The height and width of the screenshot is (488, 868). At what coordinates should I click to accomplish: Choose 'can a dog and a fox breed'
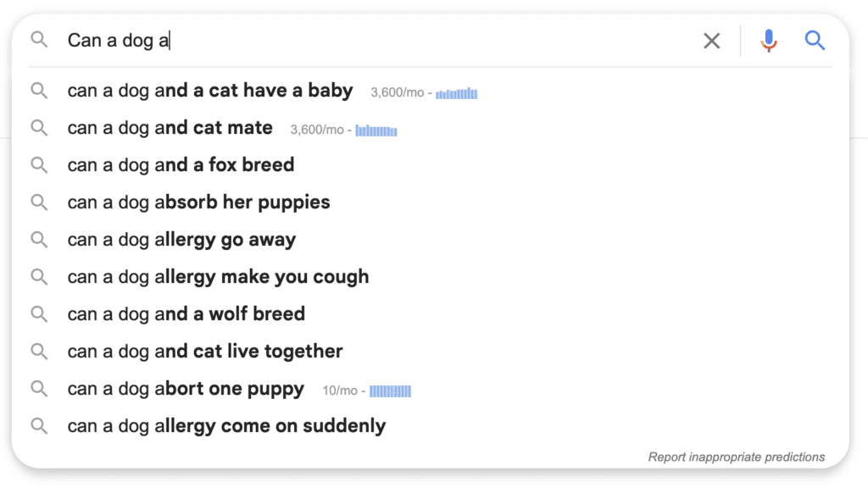pos(181,165)
